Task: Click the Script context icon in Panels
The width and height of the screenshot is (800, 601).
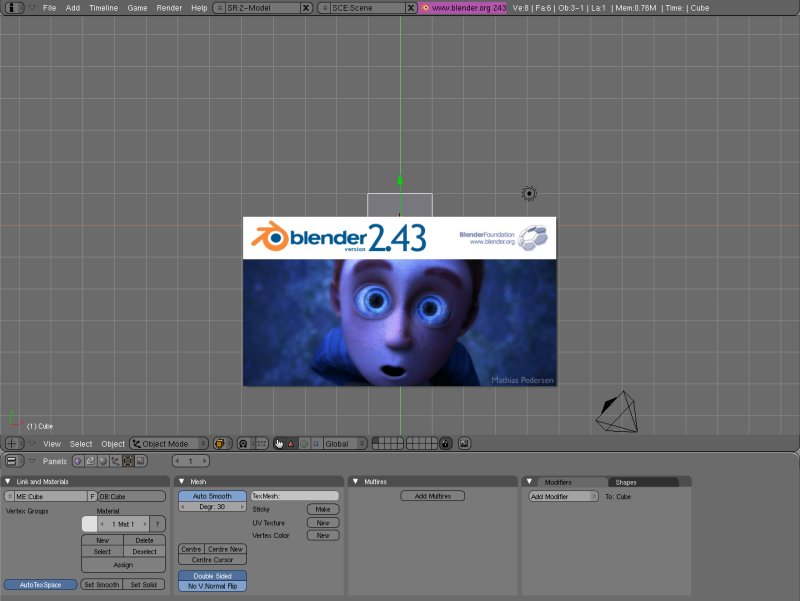Action: (x=90, y=461)
